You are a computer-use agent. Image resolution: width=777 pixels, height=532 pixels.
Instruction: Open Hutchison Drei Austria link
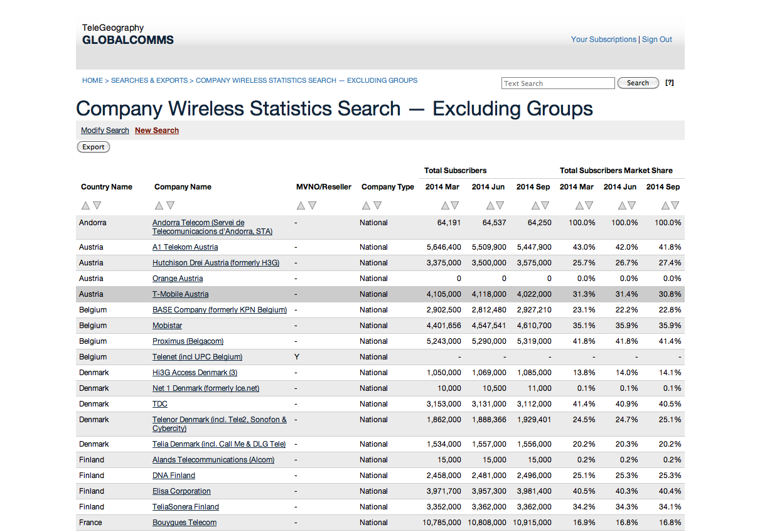pyautogui.click(x=216, y=263)
